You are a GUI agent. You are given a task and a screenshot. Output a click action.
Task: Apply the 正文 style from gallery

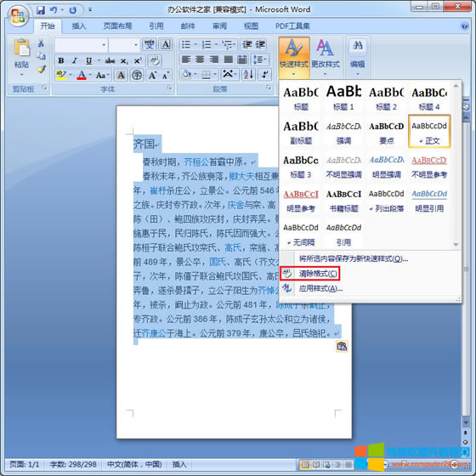pos(429,132)
